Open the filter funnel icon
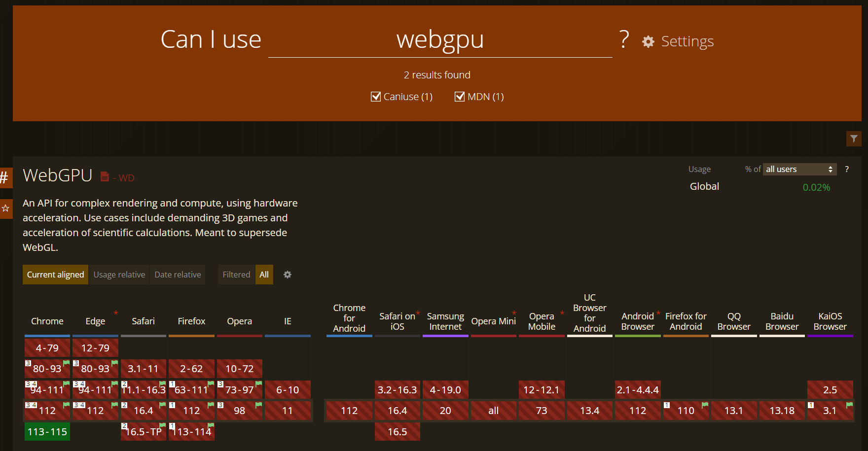The height and width of the screenshot is (451, 868). click(854, 139)
